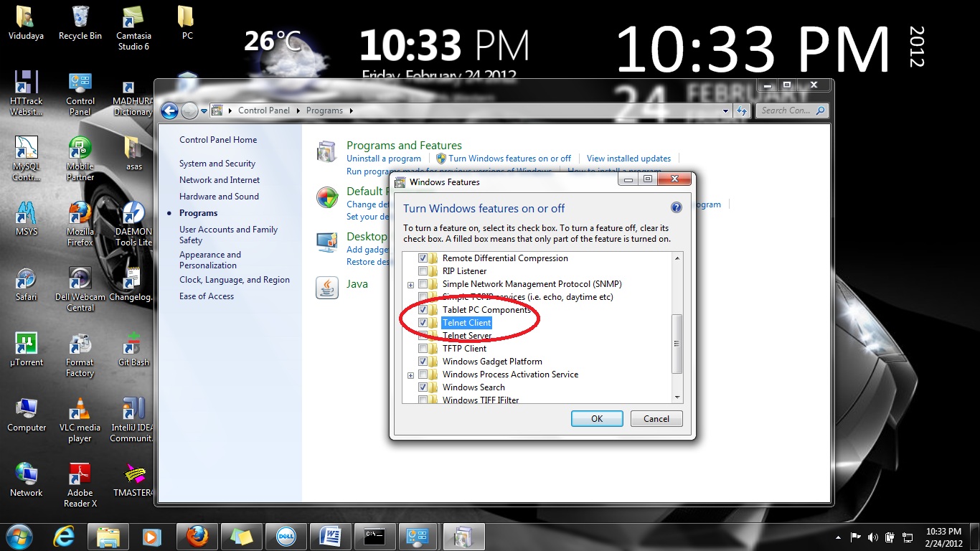Open the address bar history dropdown arrow

point(725,110)
